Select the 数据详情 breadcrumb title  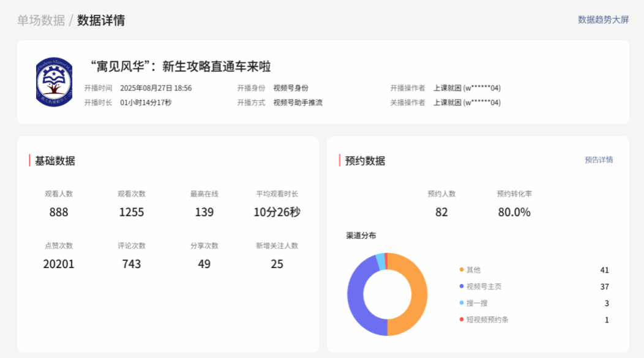(101, 20)
